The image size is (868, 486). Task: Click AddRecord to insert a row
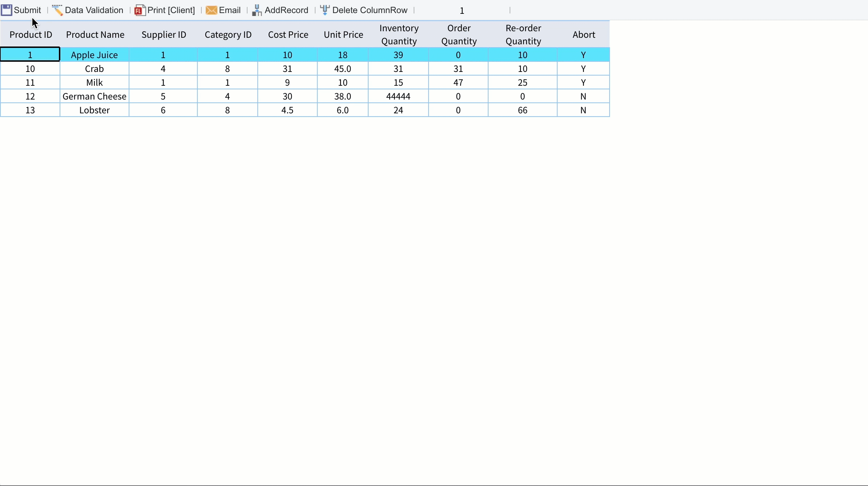point(286,10)
